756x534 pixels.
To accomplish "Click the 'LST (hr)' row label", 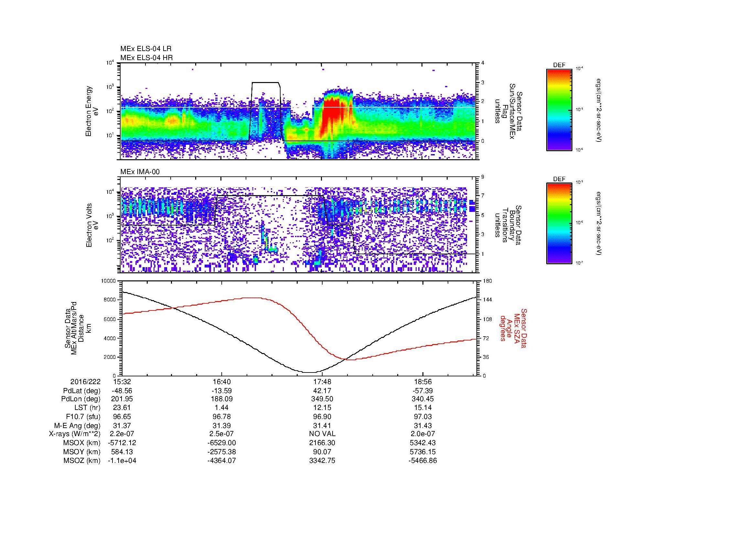I will point(88,408).
